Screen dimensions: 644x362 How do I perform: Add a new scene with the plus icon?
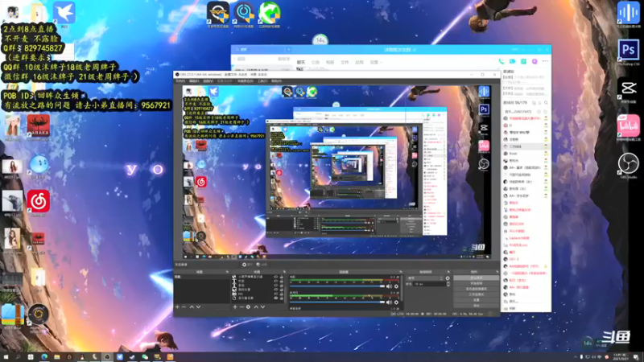coord(177,307)
